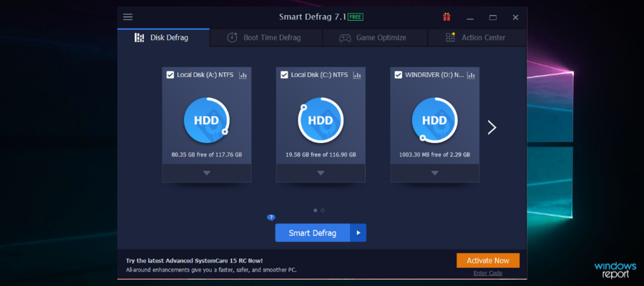Viewport: 644px width, 286px height.
Task: Expand options below WINDRIVER (D:) card
Action: [434, 173]
